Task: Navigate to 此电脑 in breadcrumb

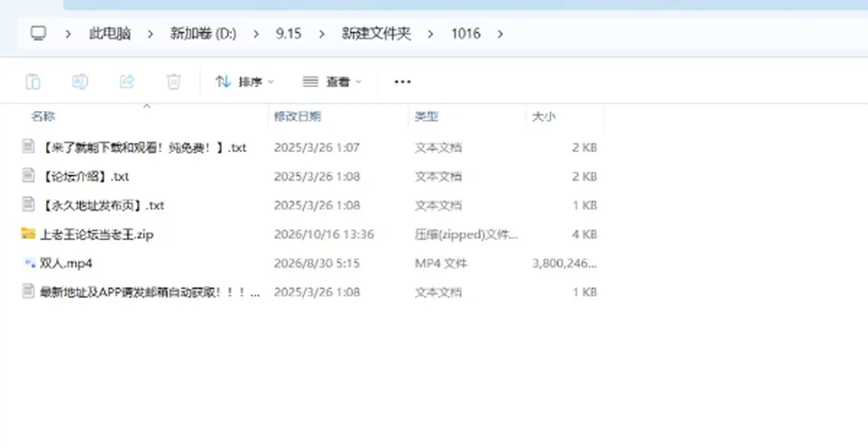Action: [109, 33]
